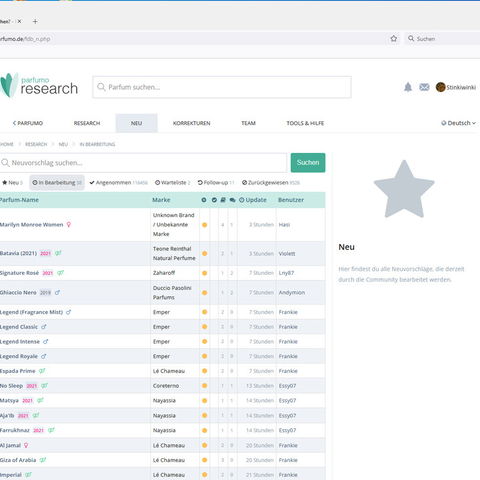Close the current browser tab
Viewport: 480px width, 480px height.
coord(19,21)
